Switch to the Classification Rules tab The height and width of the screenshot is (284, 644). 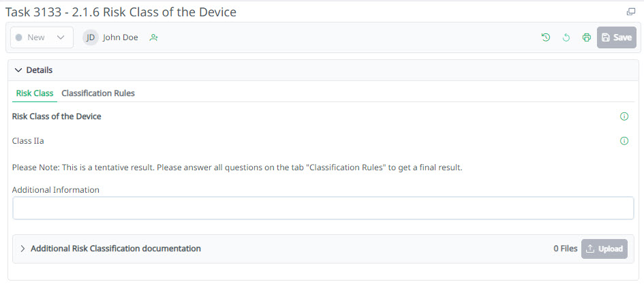(x=98, y=93)
